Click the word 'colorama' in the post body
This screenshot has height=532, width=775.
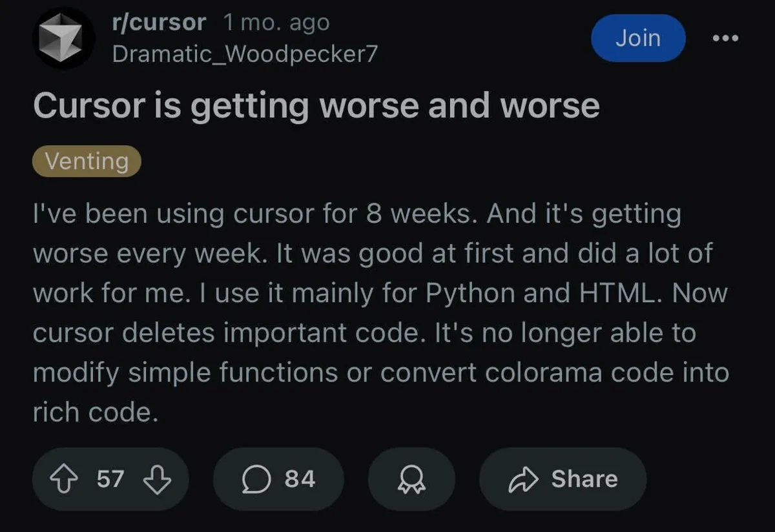click(x=543, y=373)
